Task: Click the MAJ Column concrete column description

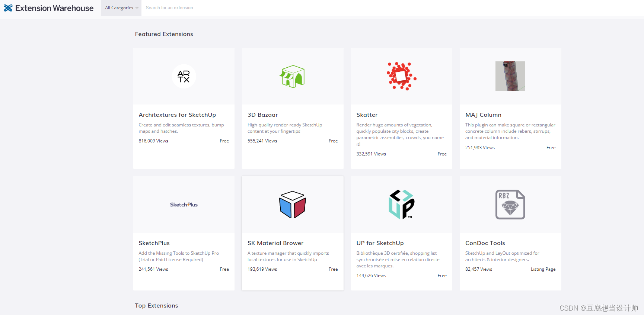Action: click(510, 131)
